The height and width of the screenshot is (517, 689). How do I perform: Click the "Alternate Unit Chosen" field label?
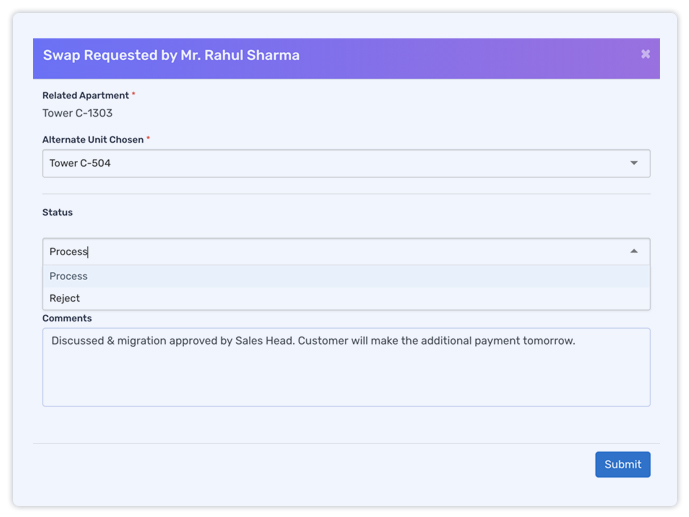[93, 140]
